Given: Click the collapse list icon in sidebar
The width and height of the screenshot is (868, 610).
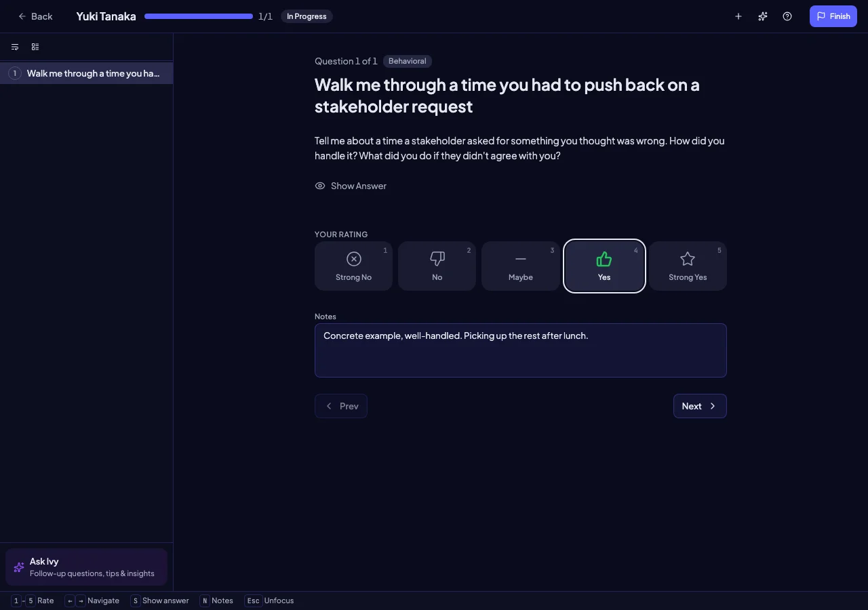Looking at the screenshot, I should 15,47.
